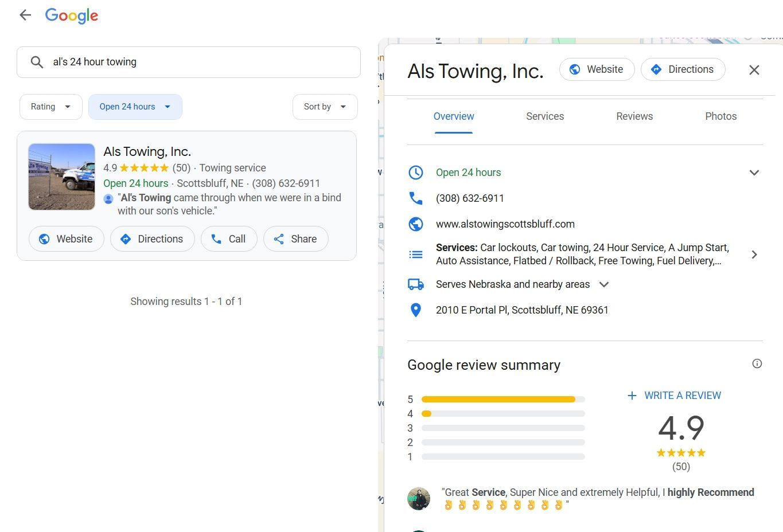This screenshot has height=532, width=783.
Task: Click the delivery truck service area icon
Action: tap(416, 284)
